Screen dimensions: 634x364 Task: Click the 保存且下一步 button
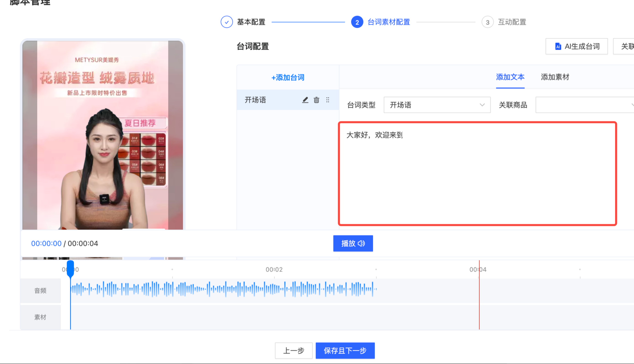[345, 351]
